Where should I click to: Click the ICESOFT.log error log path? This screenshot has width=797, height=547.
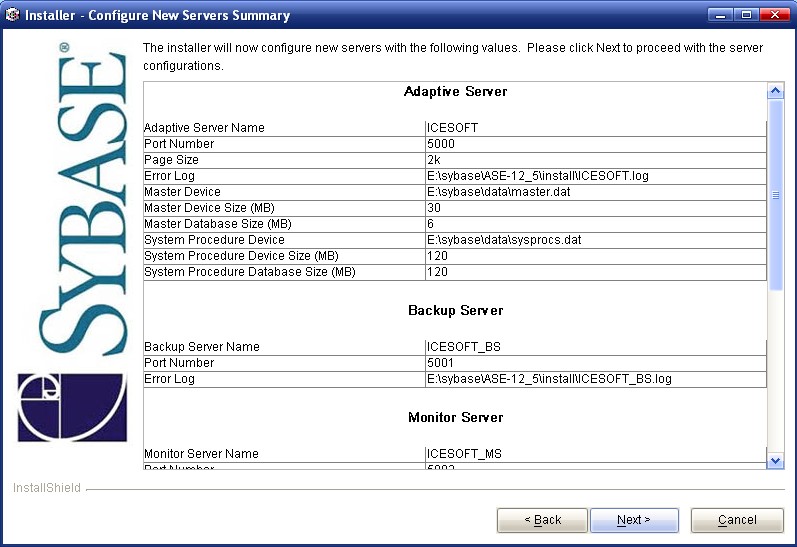[x=538, y=176]
